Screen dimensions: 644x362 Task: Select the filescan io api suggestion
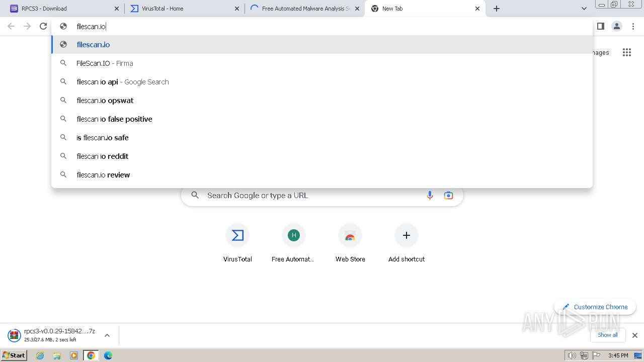click(322, 82)
